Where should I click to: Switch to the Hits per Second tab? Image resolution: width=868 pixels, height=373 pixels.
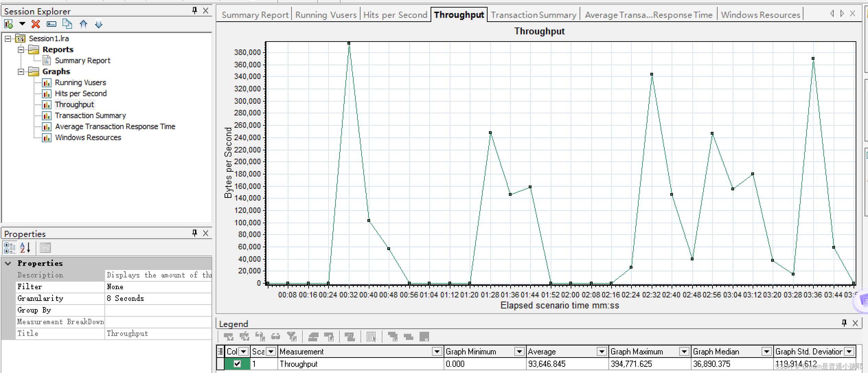pos(395,15)
